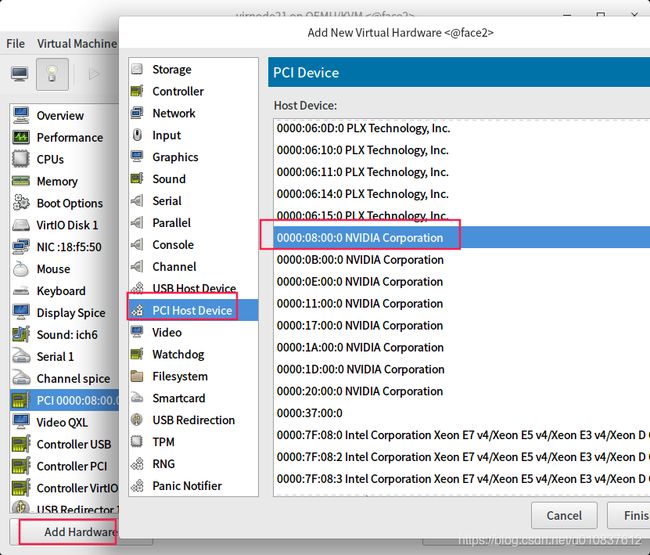Click the Console device icon
This screenshot has width=650, height=555.
pos(137,245)
